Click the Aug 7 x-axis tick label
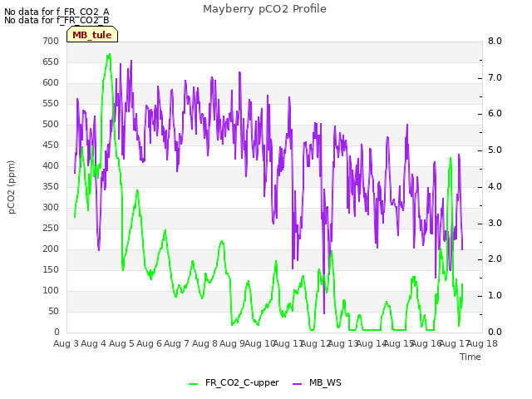The width and height of the screenshot is (532, 399). [x=176, y=343]
